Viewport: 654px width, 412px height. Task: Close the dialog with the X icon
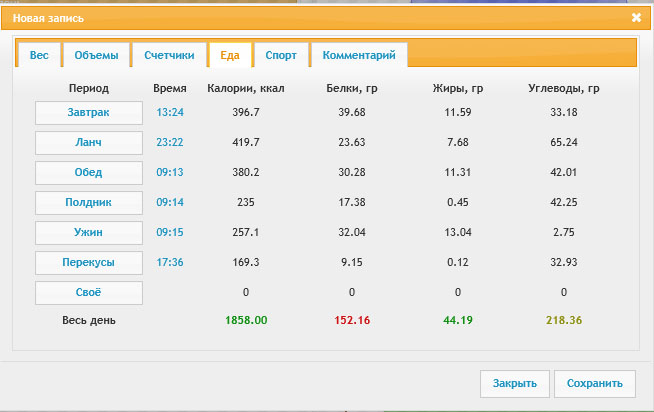pyautogui.click(x=636, y=17)
